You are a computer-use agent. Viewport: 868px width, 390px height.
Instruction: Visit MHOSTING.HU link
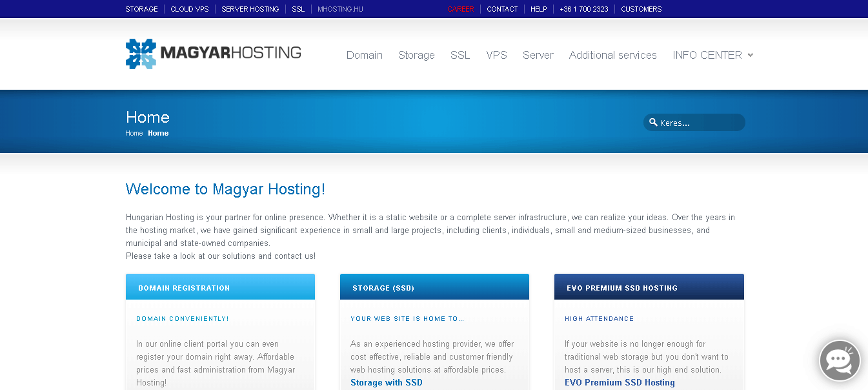341,9
